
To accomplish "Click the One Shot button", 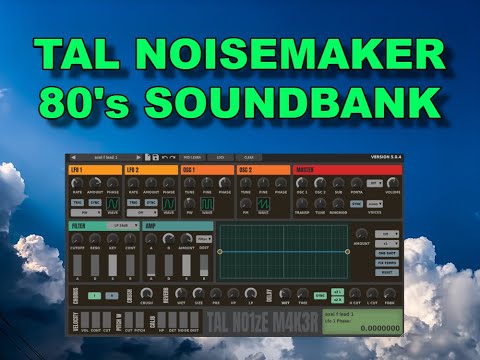I will [387, 253].
